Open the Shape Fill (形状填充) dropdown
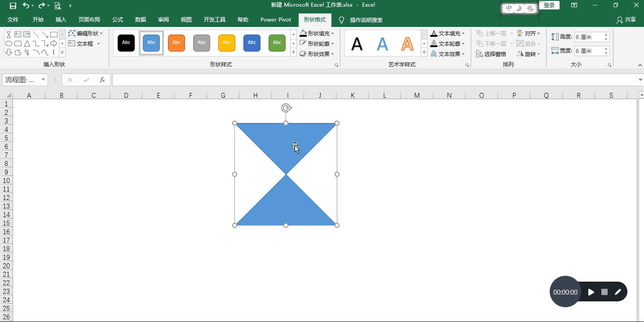Viewport: 644px width, 322px height. pos(317,34)
